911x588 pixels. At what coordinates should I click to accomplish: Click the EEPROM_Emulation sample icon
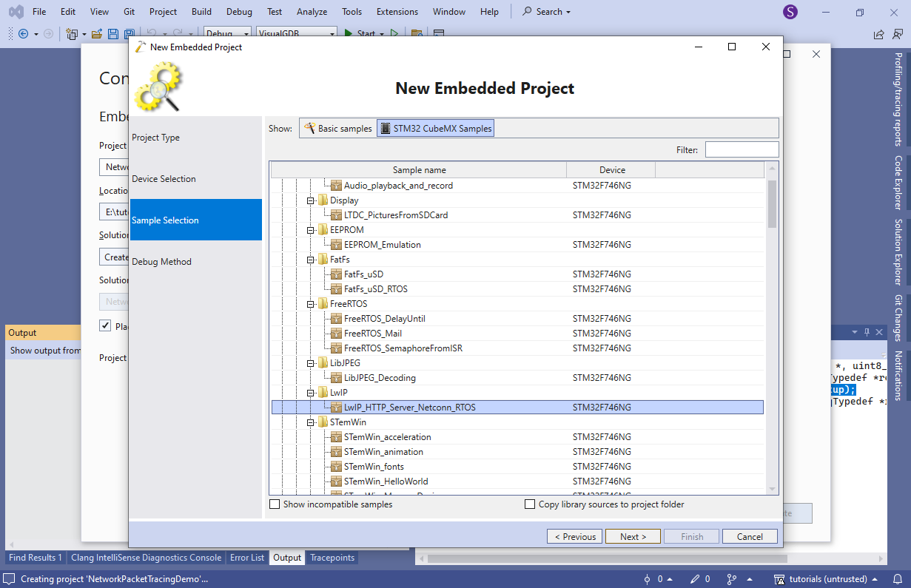pyautogui.click(x=337, y=245)
